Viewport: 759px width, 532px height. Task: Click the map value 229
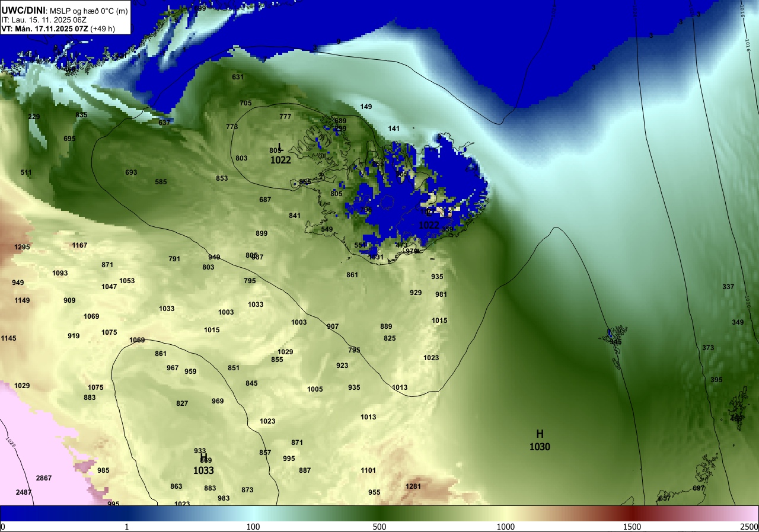pos(34,117)
